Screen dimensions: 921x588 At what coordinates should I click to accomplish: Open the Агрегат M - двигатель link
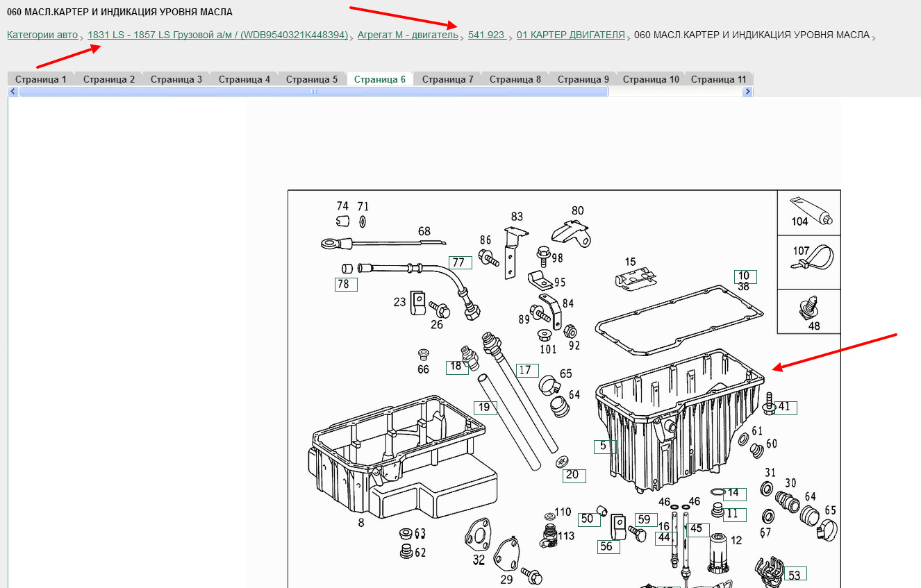pos(408,35)
